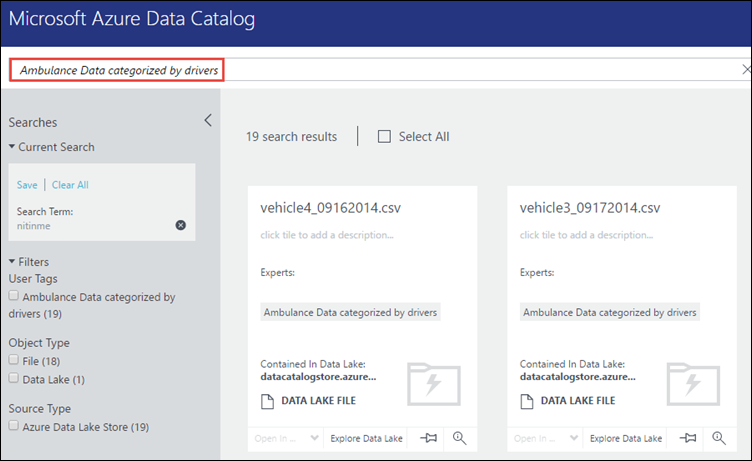752x461 pixels.
Task: Open the 'Open In' dropdown on vehicle4 tile
Action: click(286, 438)
